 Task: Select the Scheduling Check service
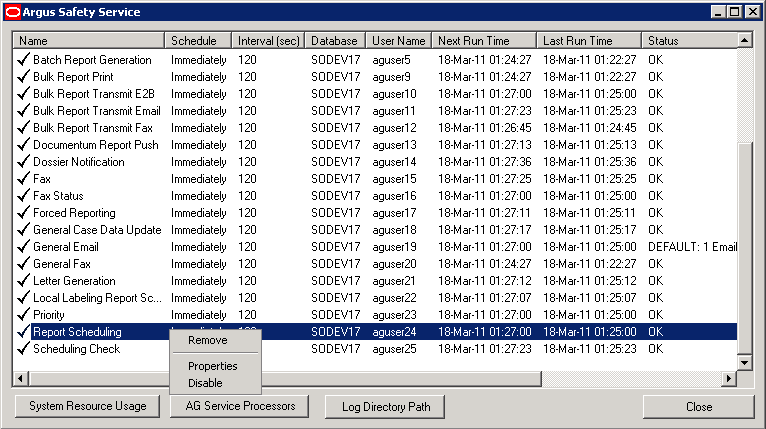click(x=76, y=349)
